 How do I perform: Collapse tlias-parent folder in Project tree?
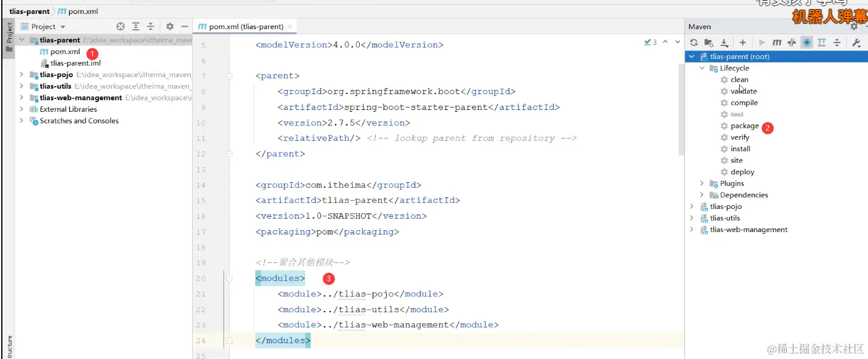pos(22,40)
